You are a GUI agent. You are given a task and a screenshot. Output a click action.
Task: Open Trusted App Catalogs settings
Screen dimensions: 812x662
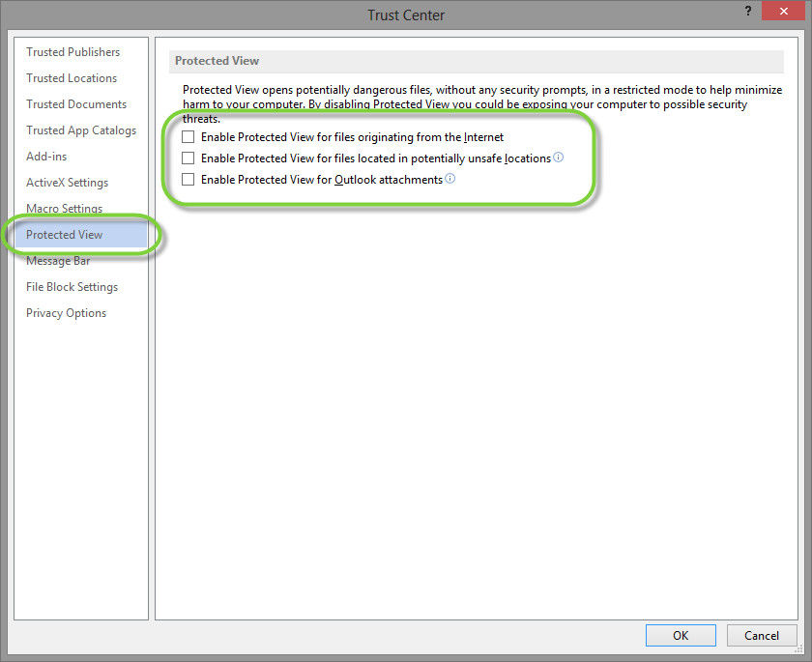click(x=81, y=130)
